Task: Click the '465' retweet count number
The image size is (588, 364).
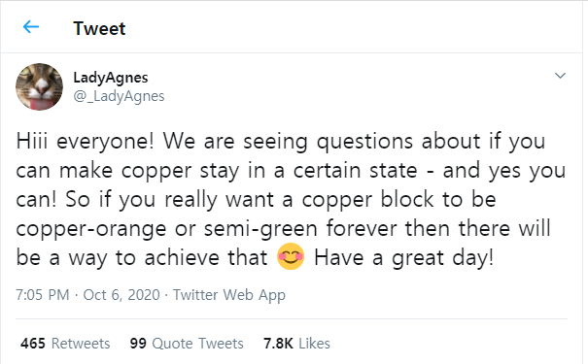Action: click(x=33, y=344)
